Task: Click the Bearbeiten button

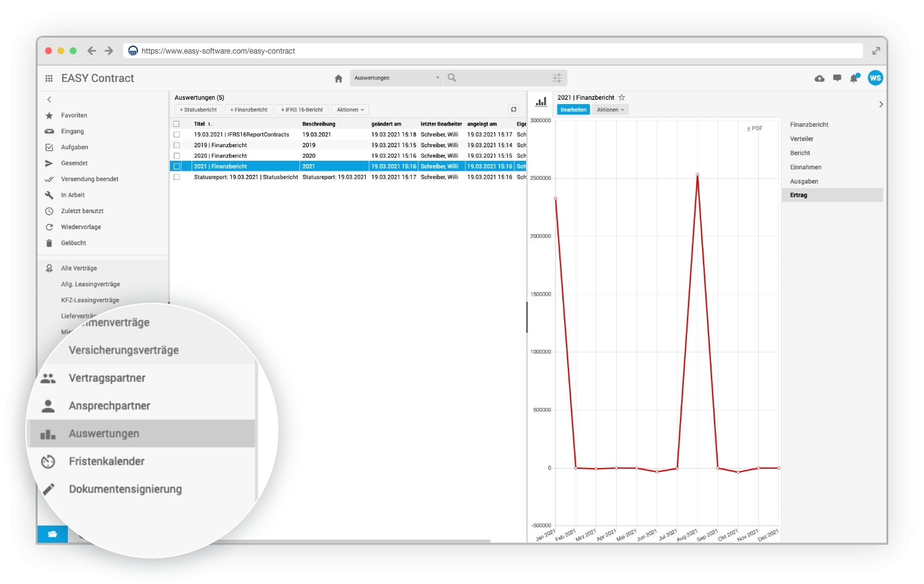Action: click(x=573, y=110)
